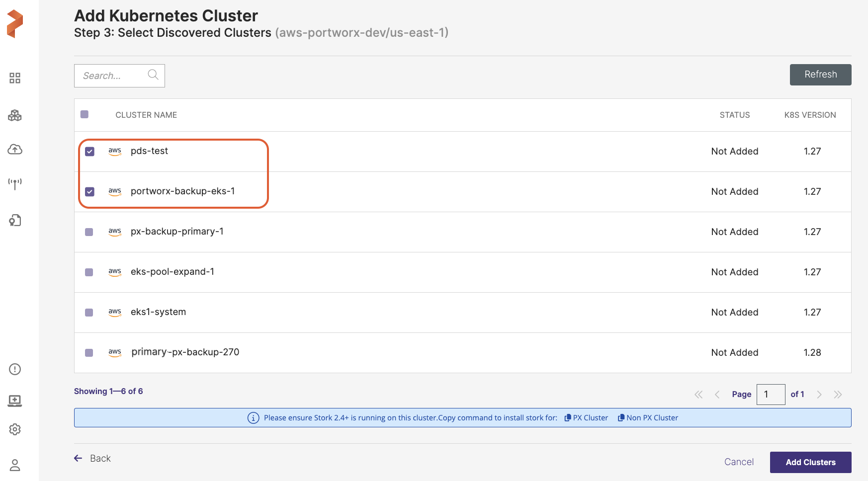The image size is (868, 481).
Task: Click the magnifier search icon
Action: pyautogui.click(x=153, y=75)
